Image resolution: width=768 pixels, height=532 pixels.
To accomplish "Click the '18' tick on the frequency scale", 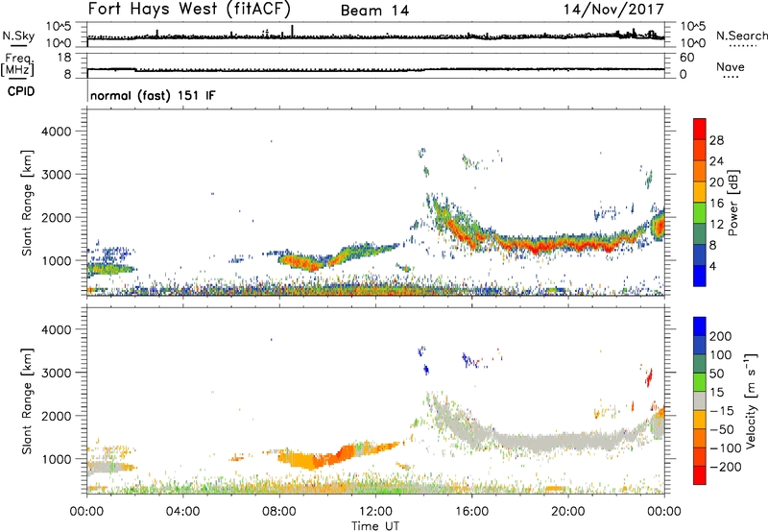I will tap(64, 58).
